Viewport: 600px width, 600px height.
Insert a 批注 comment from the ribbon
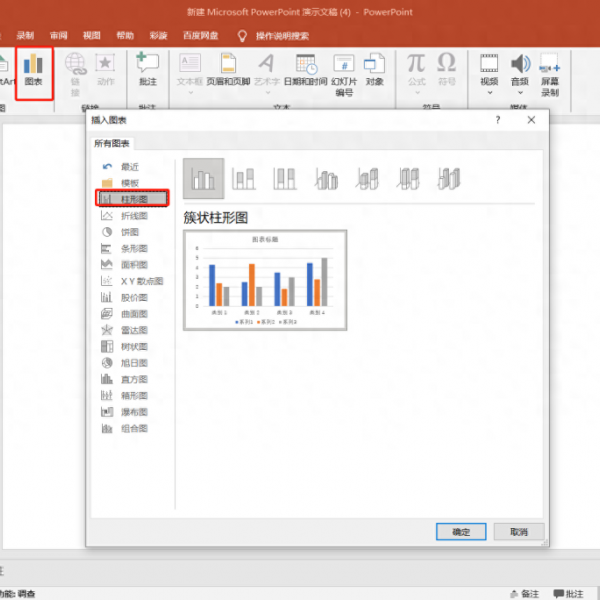147,70
